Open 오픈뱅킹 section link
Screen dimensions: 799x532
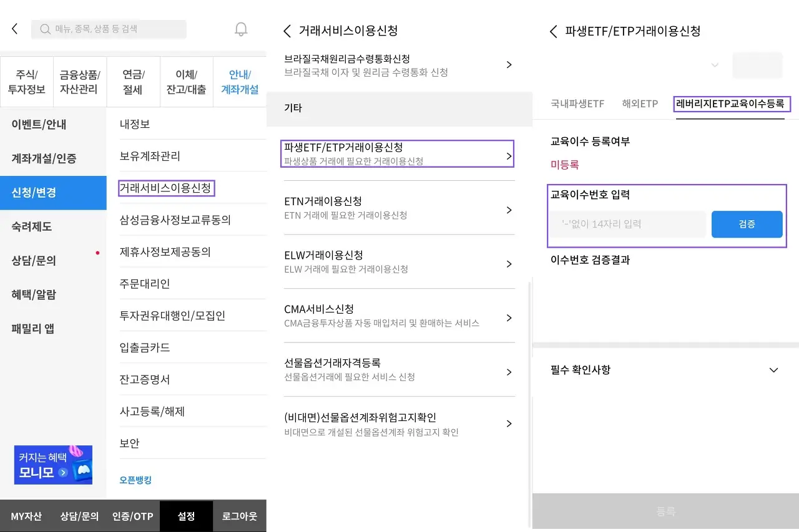tap(135, 480)
